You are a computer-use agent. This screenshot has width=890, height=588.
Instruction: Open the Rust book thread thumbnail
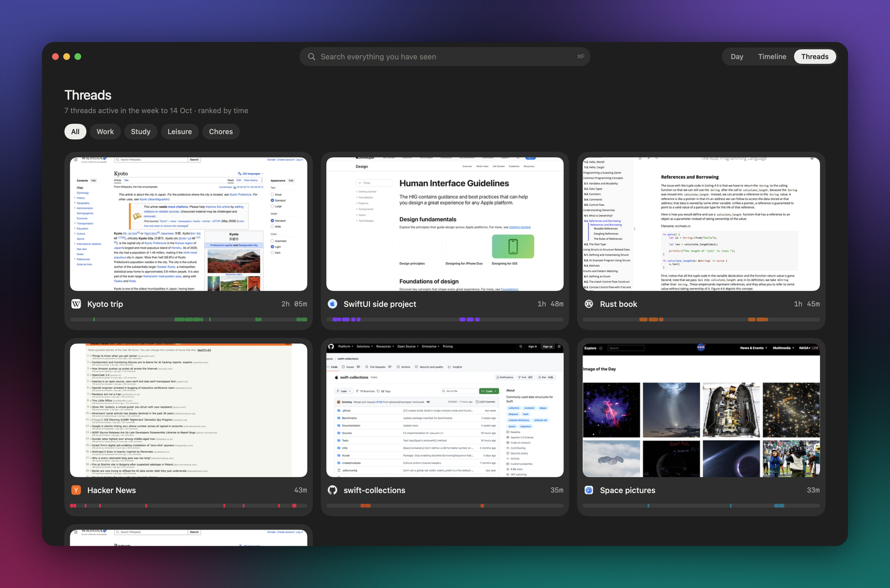[701, 224]
